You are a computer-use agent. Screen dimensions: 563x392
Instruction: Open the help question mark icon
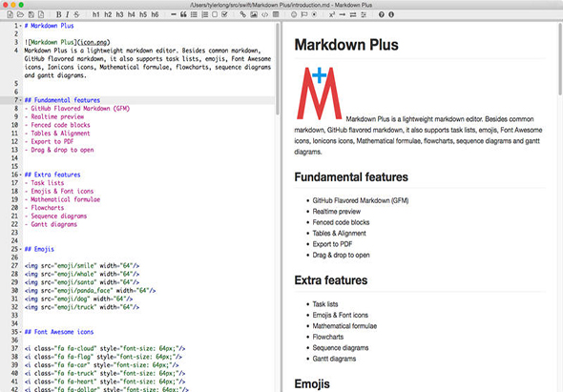(x=382, y=14)
